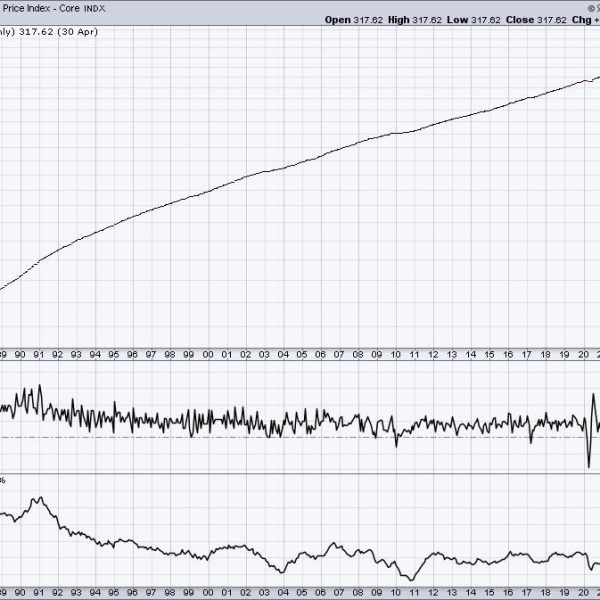The width and height of the screenshot is (600, 600).
Task: Click year '12' on the upper year axis
Action: pyautogui.click(x=433, y=355)
